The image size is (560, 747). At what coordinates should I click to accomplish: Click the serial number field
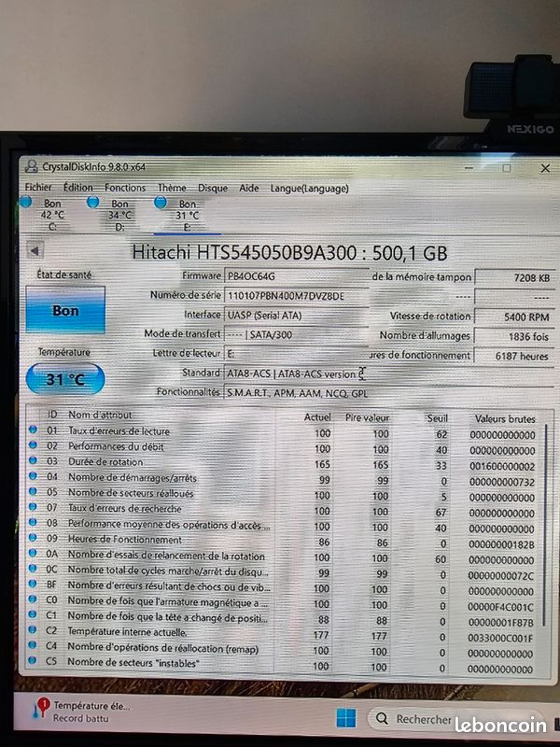pos(296,296)
